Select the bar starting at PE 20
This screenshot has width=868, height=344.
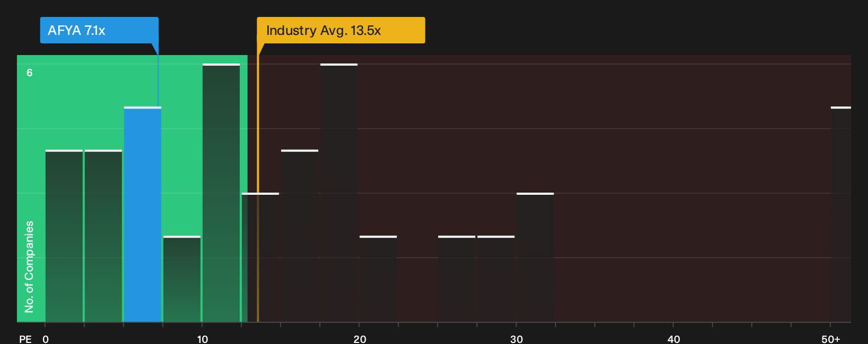[x=378, y=279]
